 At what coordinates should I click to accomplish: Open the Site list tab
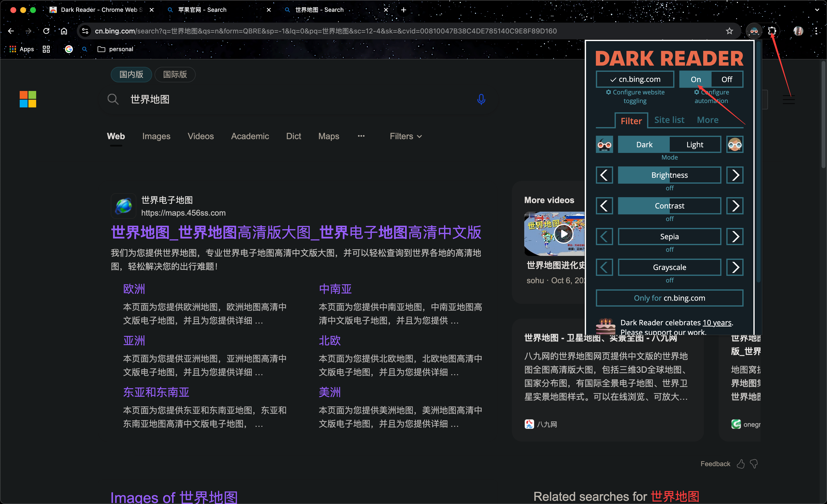point(669,120)
